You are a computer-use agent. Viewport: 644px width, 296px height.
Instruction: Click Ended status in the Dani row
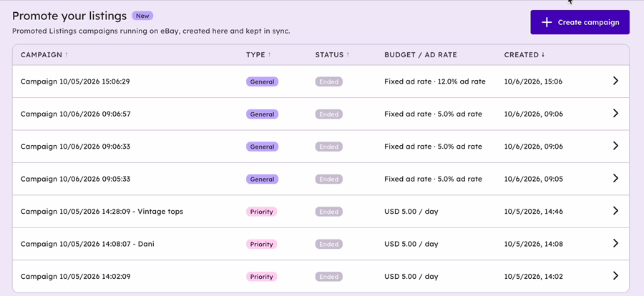(329, 245)
